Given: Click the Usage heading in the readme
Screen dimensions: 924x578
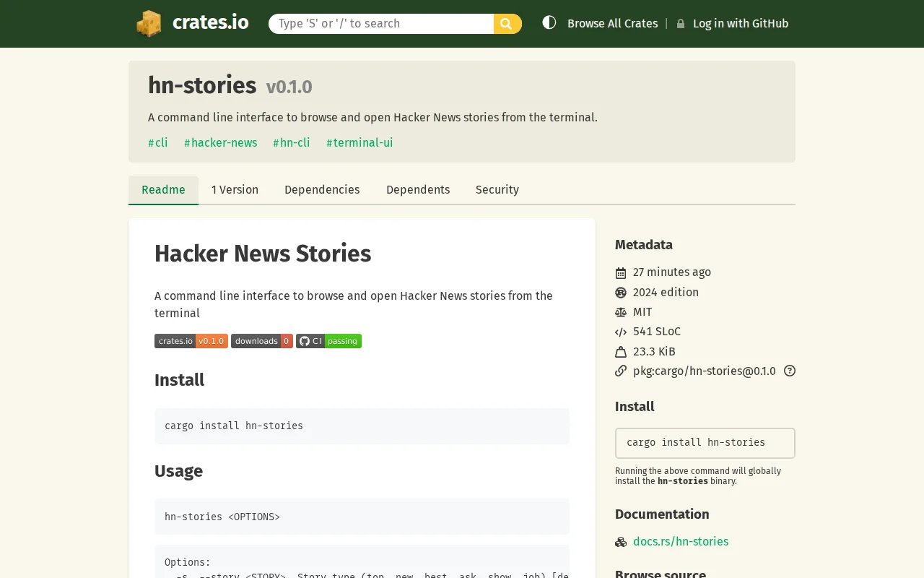Looking at the screenshot, I should [x=178, y=471].
